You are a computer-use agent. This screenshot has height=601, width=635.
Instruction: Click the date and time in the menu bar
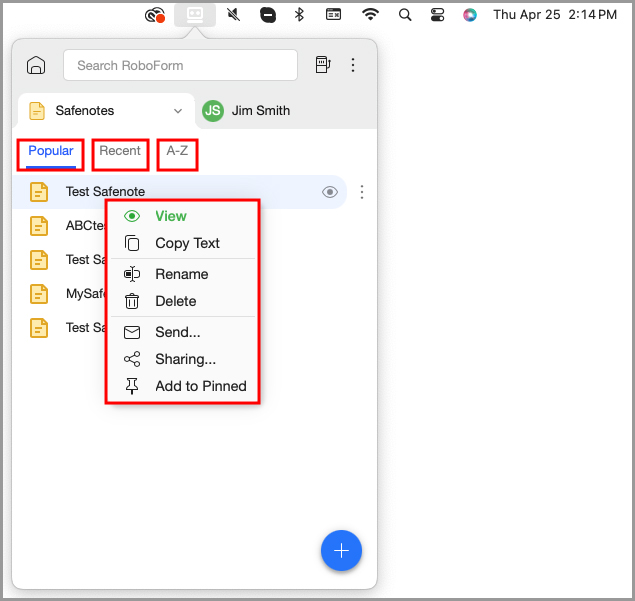[555, 15]
